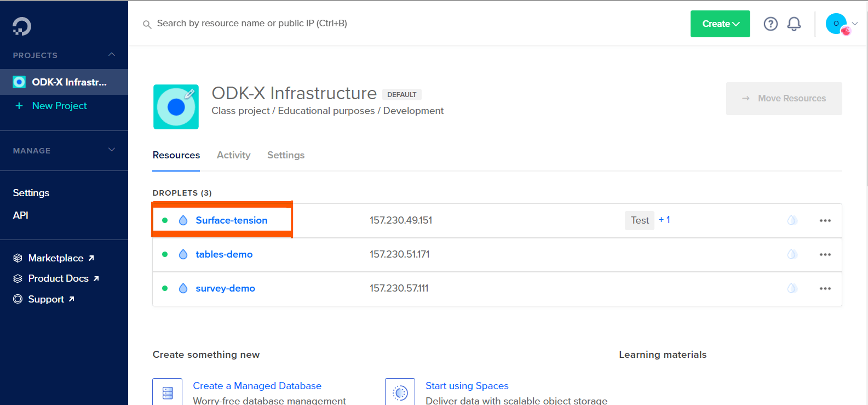
Task: Click the +1 more tags link
Action: coord(664,220)
